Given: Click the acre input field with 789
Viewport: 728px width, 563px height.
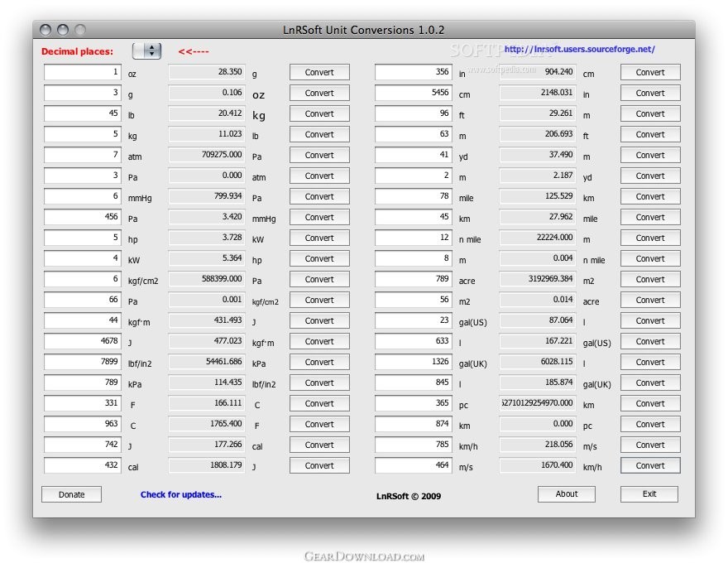Looking at the screenshot, I should [413, 279].
